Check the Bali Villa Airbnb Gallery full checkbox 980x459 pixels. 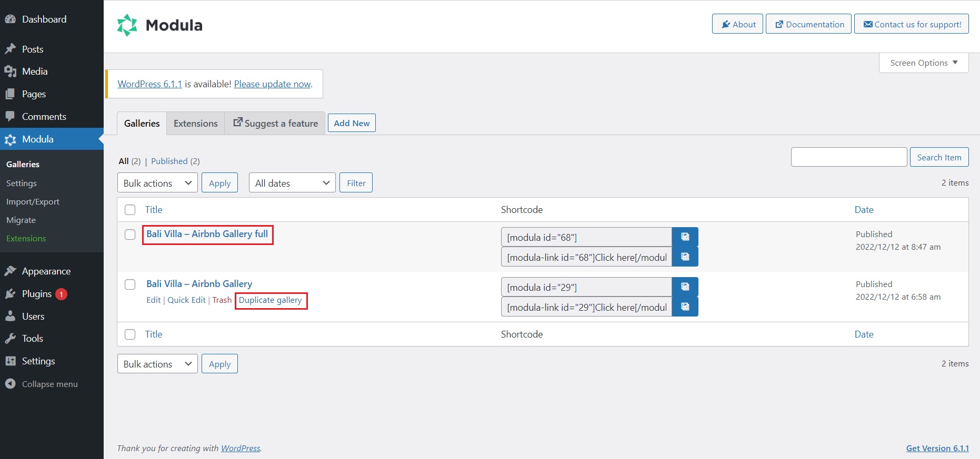(130, 234)
